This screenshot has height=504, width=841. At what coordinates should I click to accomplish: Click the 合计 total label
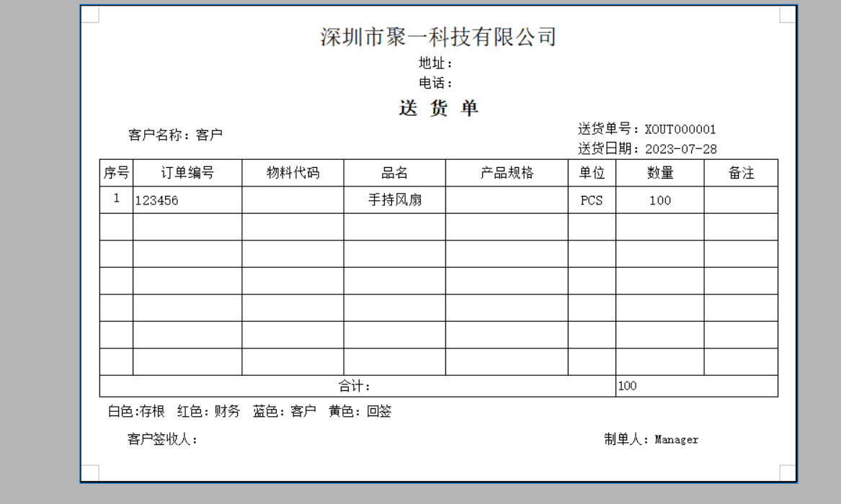pyautogui.click(x=355, y=386)
